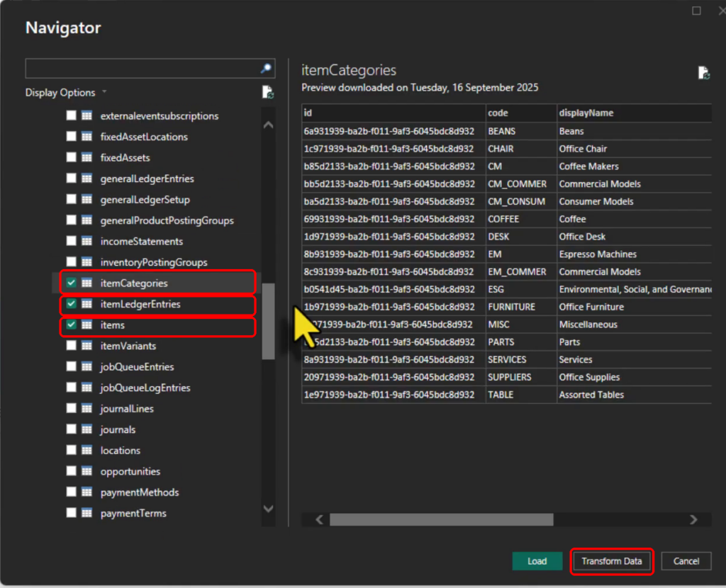This screenshot has height=588, width=726.
Task: Click the Office Chair displayName cell
Action: tap(635, 149)
